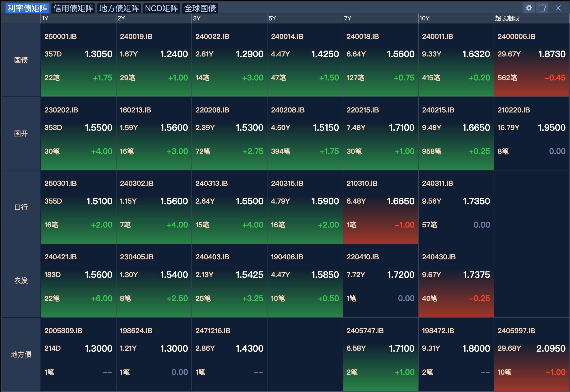Image resolution: width=570 pixels, height=392 pixels.
Task: Open the 210310.IB red cell
Action: point(380,207)
